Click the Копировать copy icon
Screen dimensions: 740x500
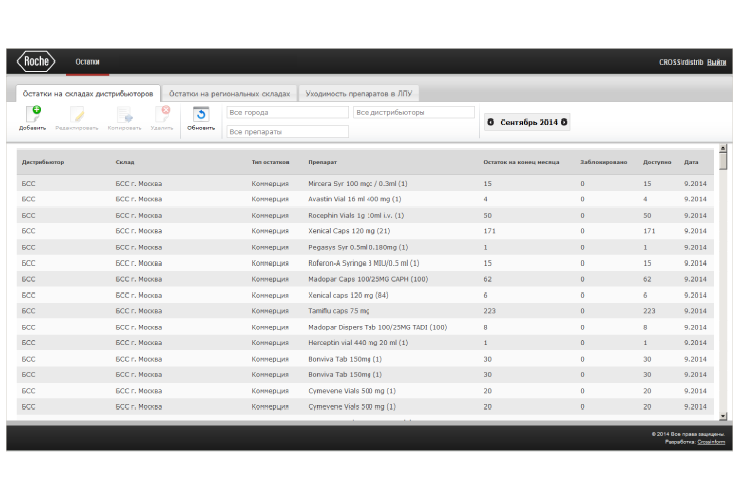(123, 116)
